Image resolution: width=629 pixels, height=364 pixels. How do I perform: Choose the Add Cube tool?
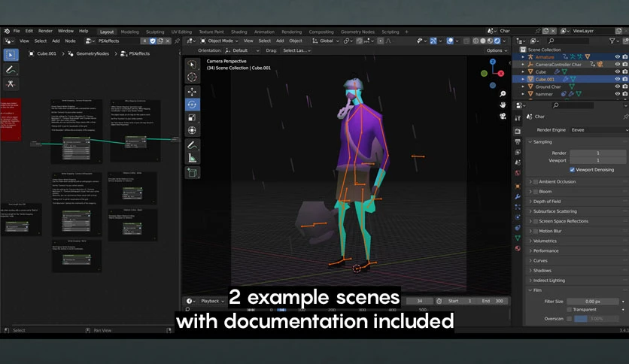pyautogui.click(x=192, y=173)
